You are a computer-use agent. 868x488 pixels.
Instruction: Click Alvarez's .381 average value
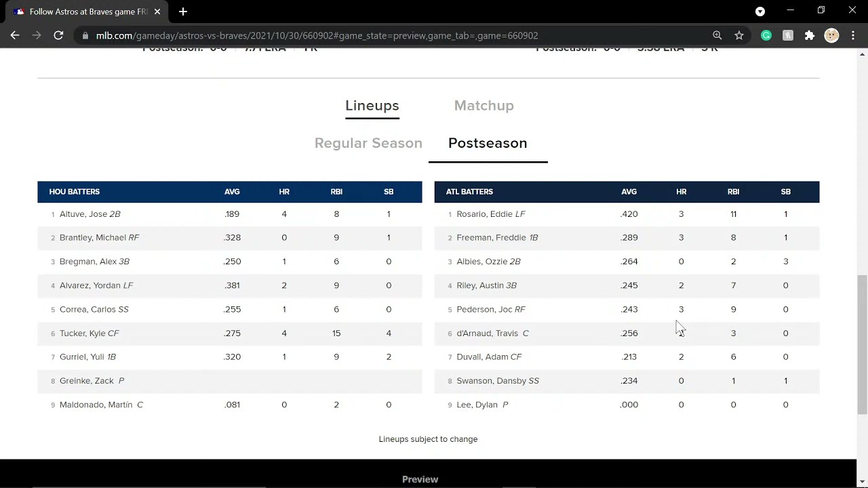point(232,285)
